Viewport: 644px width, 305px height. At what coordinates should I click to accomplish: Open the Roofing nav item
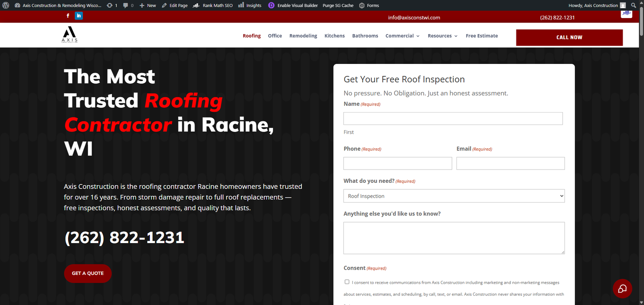click(252, 36)
